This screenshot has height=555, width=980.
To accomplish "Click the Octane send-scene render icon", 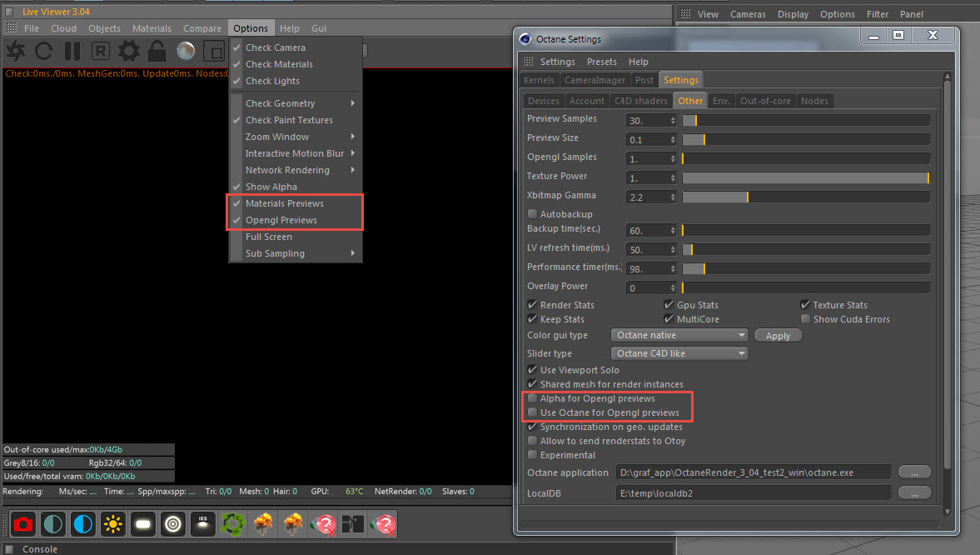I will coord(16,51).
